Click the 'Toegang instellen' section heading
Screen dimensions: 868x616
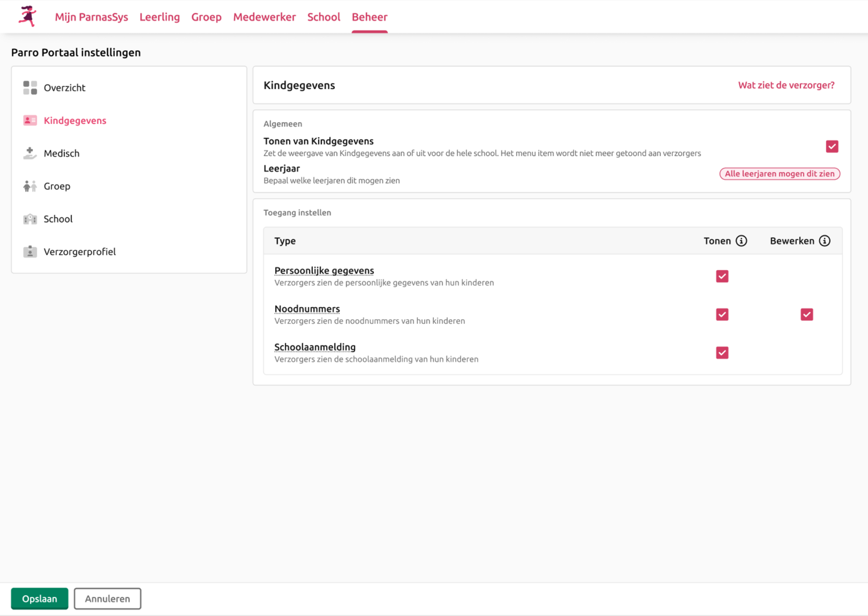pyautogui.click(x=297, y=212)
